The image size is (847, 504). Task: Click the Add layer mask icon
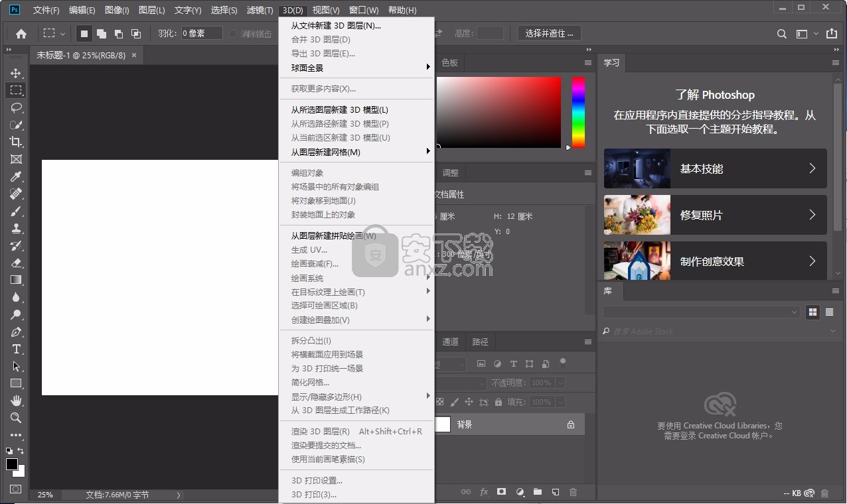click(502, 492)
